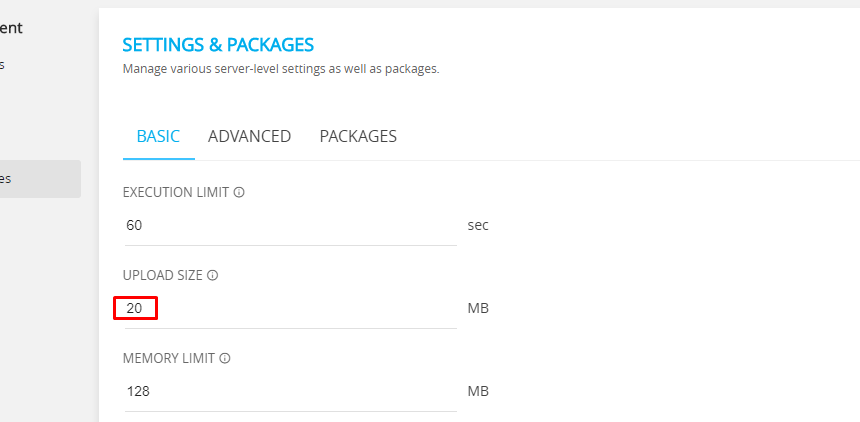This screenshot has width=860, height=422.
Task: Click the info icon beside Execution Limit
Action: coord(239,193)
